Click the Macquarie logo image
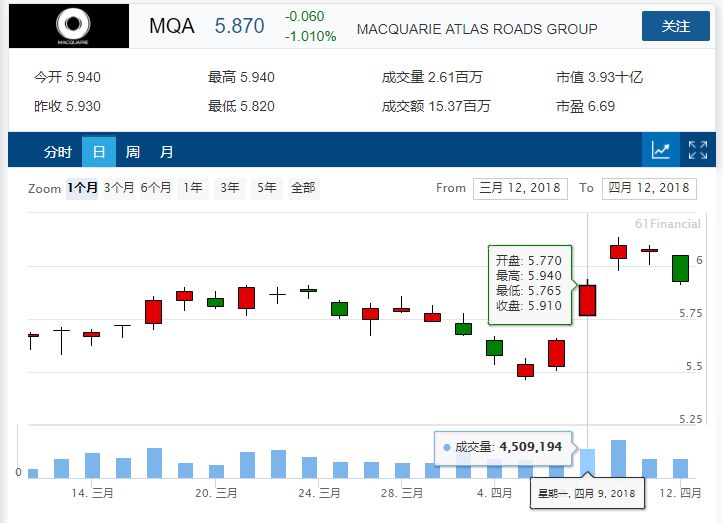The width and height of the screenshot is (723, 523). [x=69, y=26]
